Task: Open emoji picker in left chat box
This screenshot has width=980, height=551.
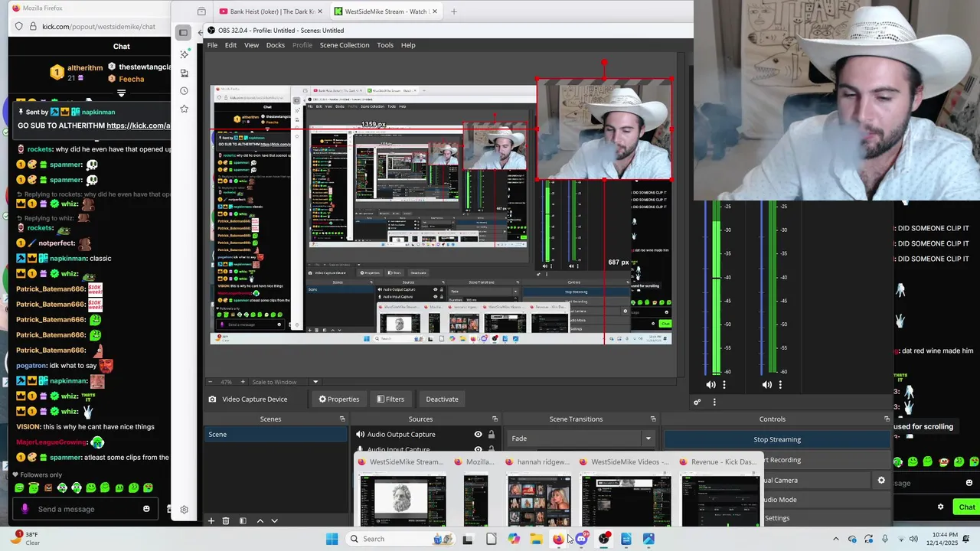Action: (x=146, y=509)
